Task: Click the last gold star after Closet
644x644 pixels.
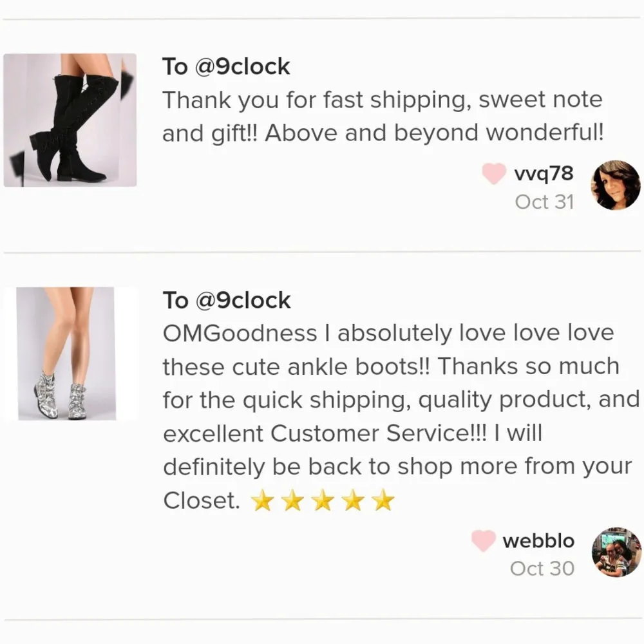Action: (x=383, y=500)
